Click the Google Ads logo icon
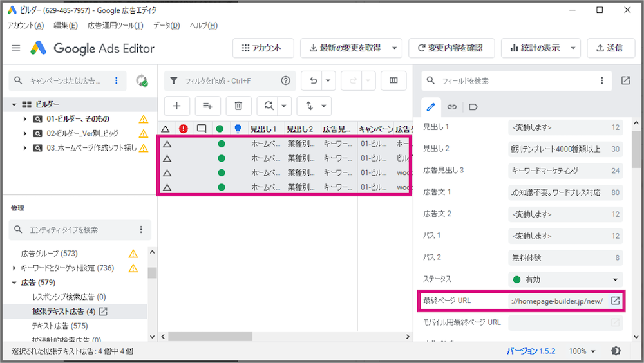The image size is (644, 363). [x=39, y=48]
